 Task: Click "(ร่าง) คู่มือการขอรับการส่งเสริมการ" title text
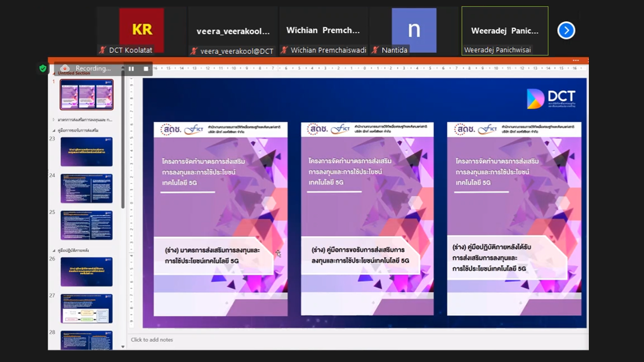pyautogui.click(x=358, y=250)
